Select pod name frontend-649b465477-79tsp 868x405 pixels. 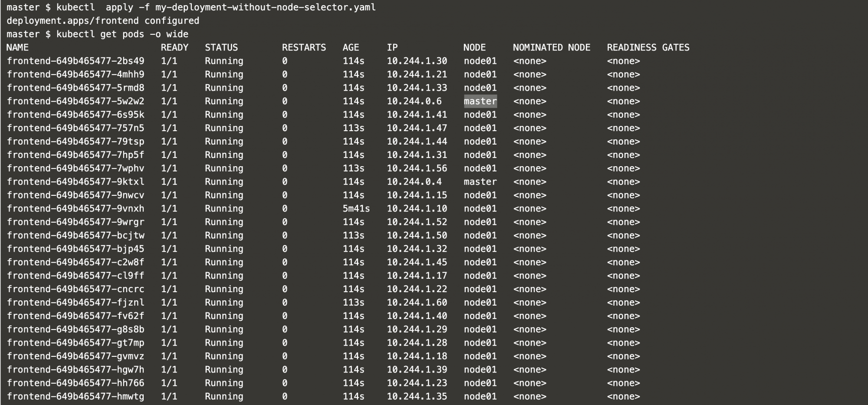[x=76, y=142]
